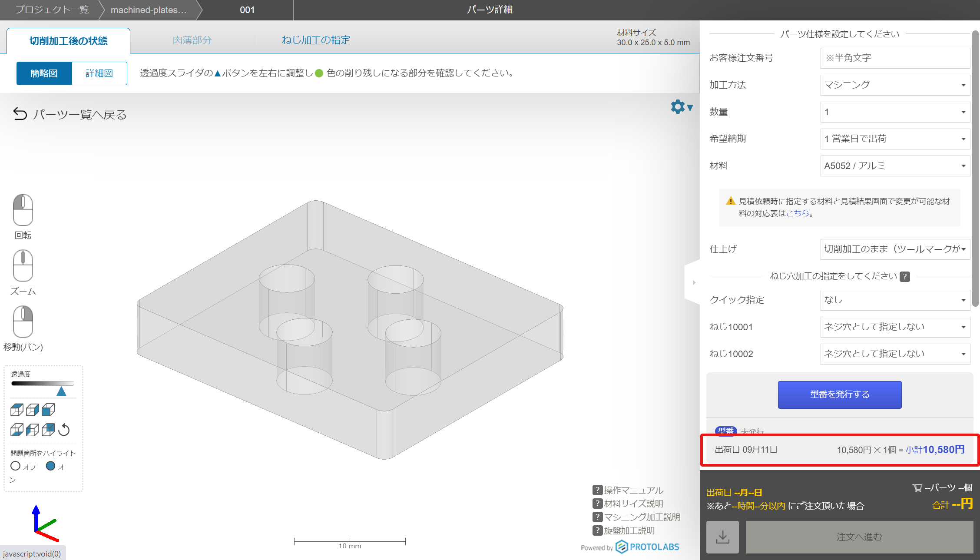This screenshot has height=560, width=980.
Task: Go to machined-plates breadcrumb
Action: [149, 10]
